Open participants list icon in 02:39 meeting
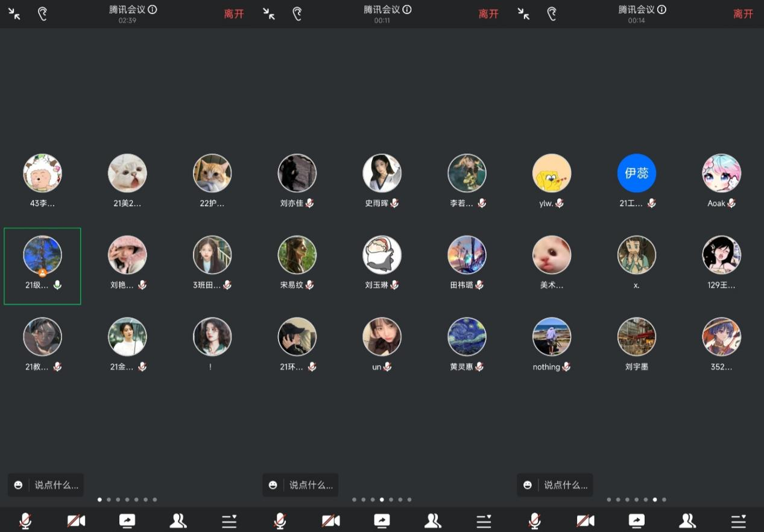Screen dimensions: 764x532 (178, 521)
